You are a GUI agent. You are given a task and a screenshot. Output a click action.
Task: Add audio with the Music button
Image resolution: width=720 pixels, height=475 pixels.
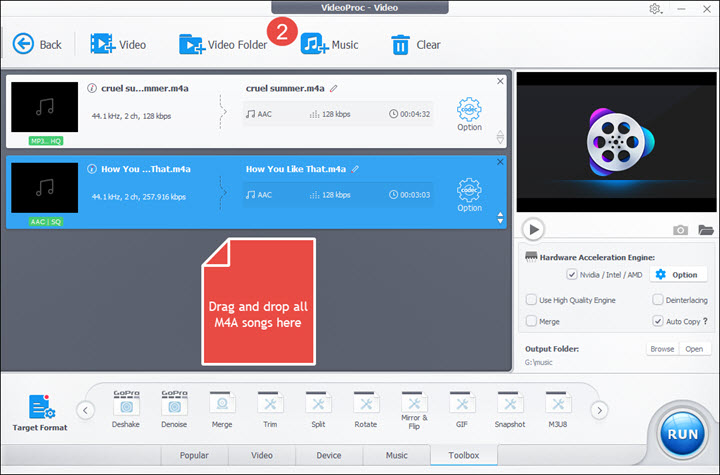click(x=329, y=45)
